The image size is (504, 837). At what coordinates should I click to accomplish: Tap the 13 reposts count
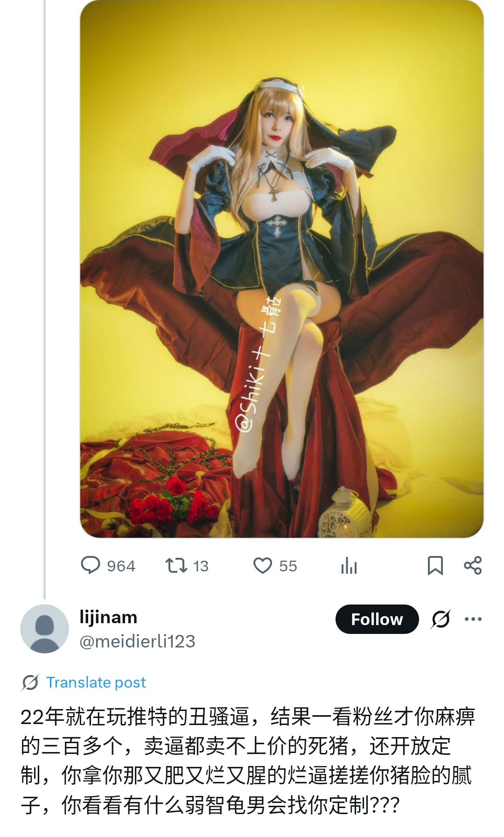point(201,566)
